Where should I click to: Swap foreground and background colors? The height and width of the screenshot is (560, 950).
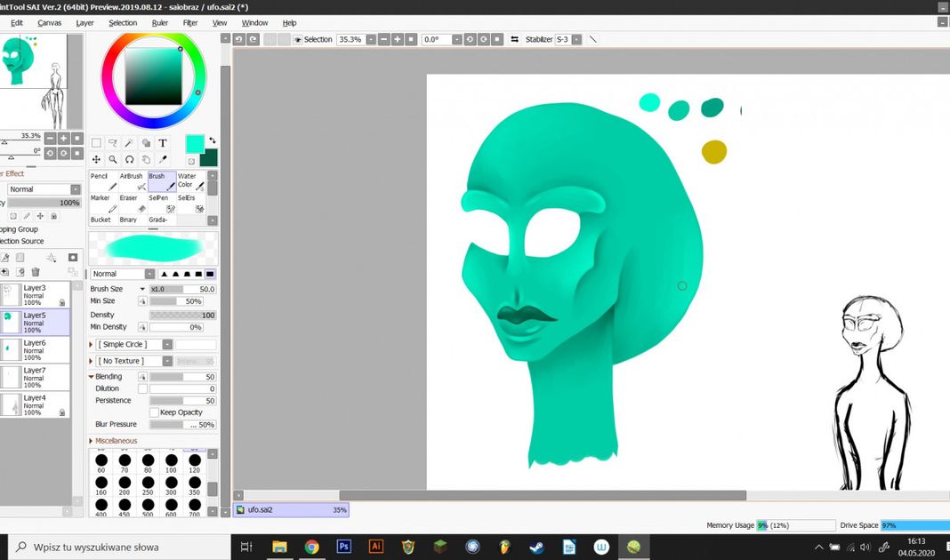[x=213, y=141]
